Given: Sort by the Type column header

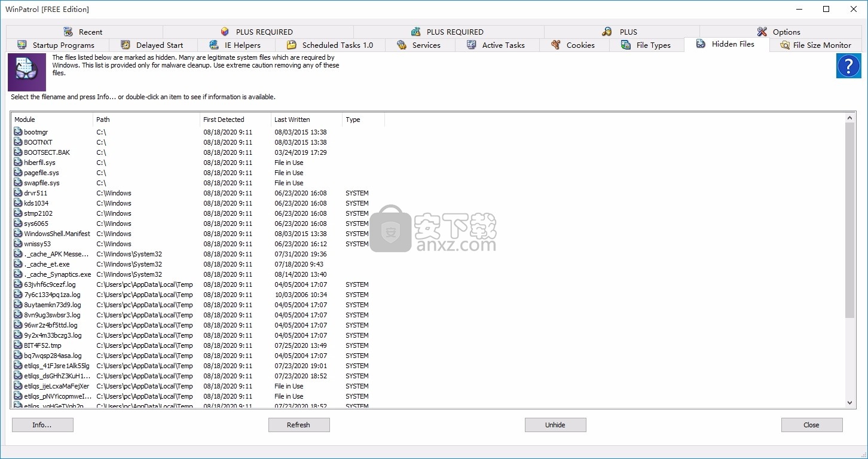Looking at the screenshot, I should point(363,120).
